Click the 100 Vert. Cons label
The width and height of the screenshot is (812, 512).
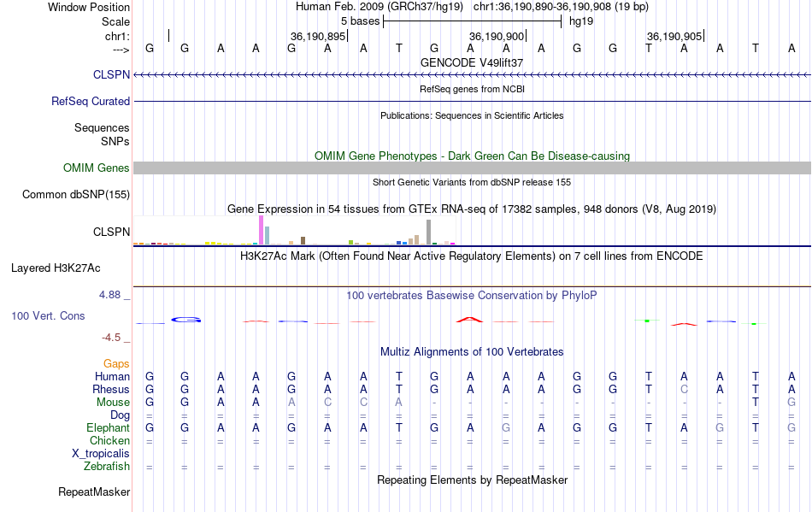tap(48, 315)
